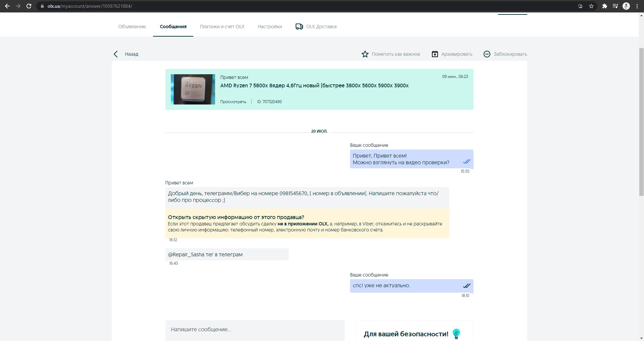Open the OLX Доставка tab
Viewport: 644px width, 341px height.
pyautogui.click(x=316, y=27)
